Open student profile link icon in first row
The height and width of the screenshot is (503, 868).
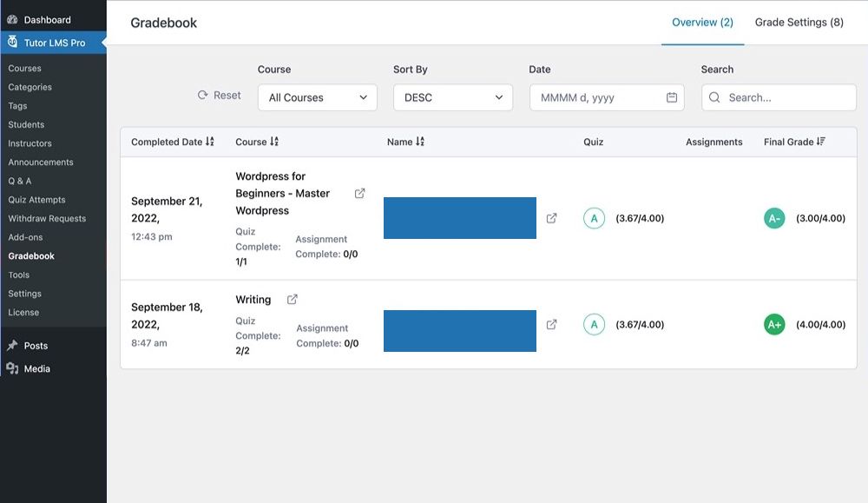pos(551,219)
